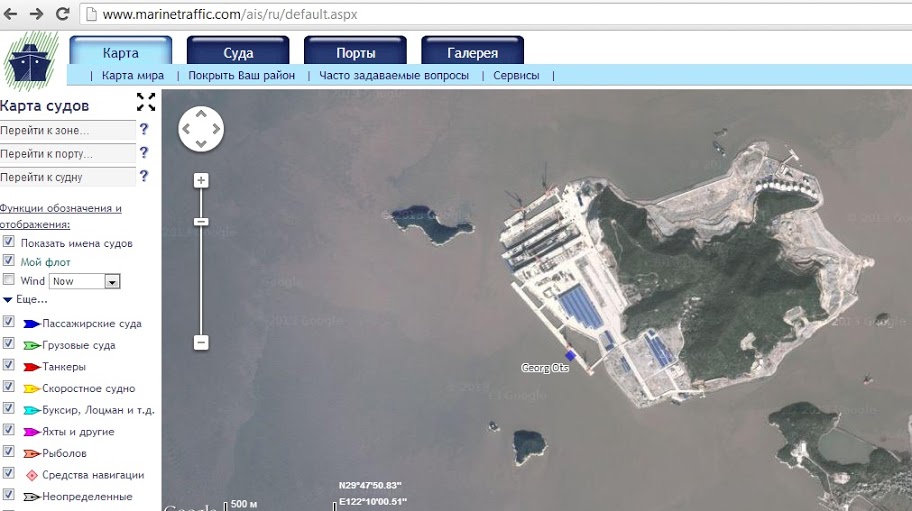Screen dimensions: 912x511
Task: Click the map pan direction control
Action: pyautogui.click(x=201, y=129)
